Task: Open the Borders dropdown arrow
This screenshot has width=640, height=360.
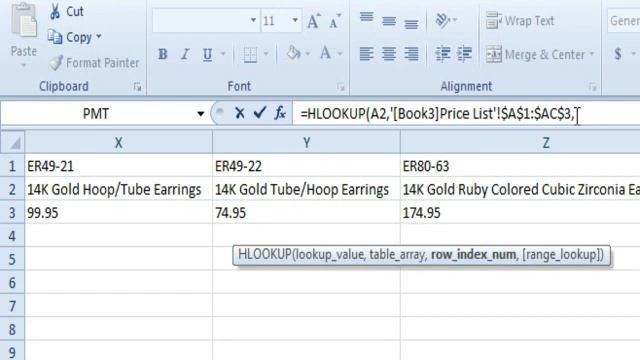Action: click(266, 54)
